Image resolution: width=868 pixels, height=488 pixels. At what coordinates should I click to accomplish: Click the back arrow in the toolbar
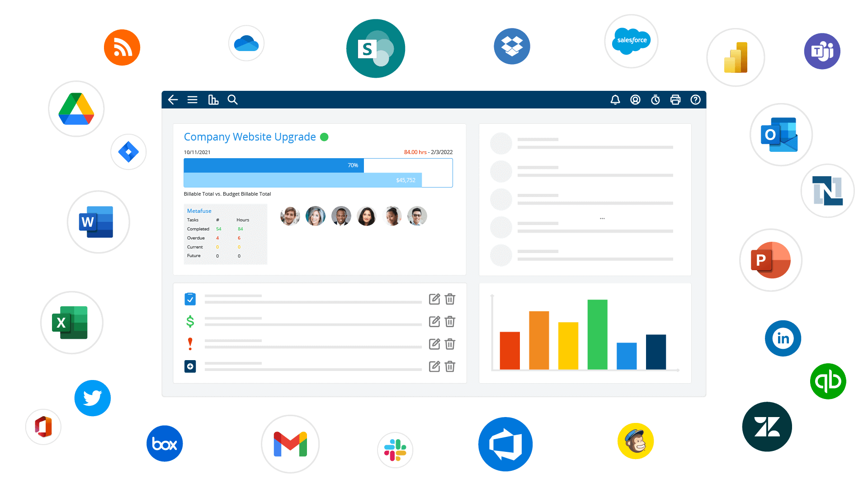tap(173, 99)
